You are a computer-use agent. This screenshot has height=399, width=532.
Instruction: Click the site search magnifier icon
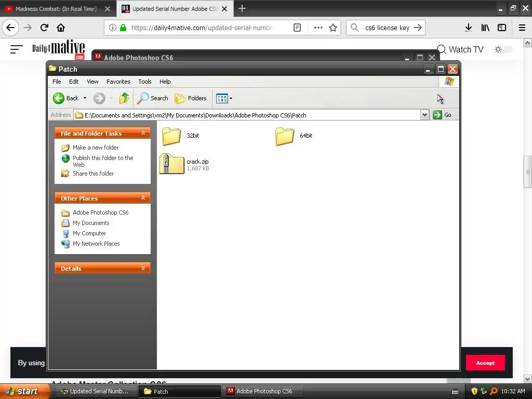[x=441, y=49]
